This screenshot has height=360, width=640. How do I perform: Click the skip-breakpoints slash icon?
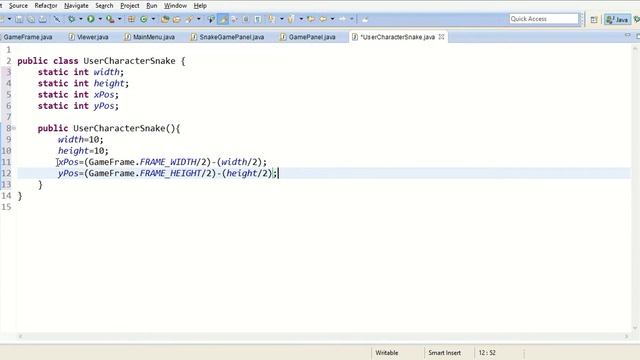point(57,19)
